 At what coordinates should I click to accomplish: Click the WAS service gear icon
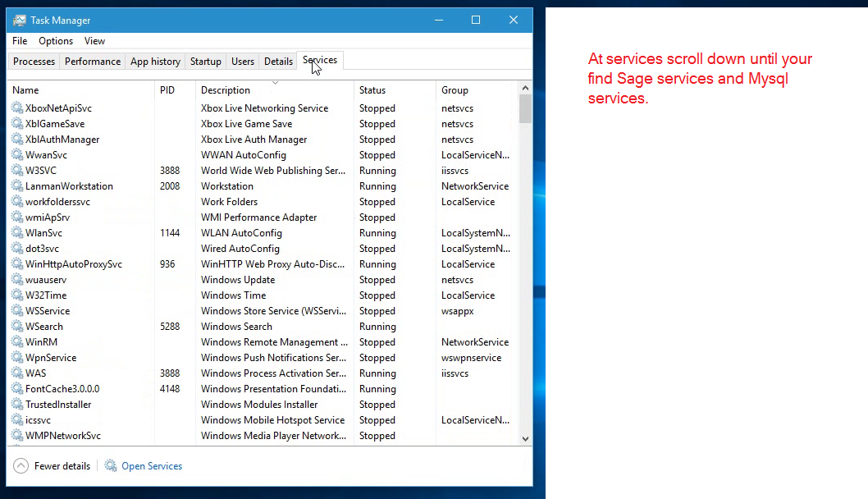coord(17,373)
